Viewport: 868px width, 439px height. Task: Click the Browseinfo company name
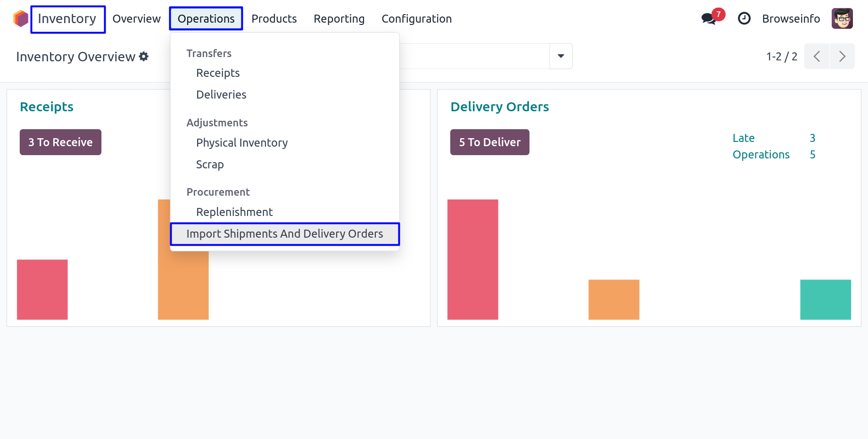coord(791,19)
